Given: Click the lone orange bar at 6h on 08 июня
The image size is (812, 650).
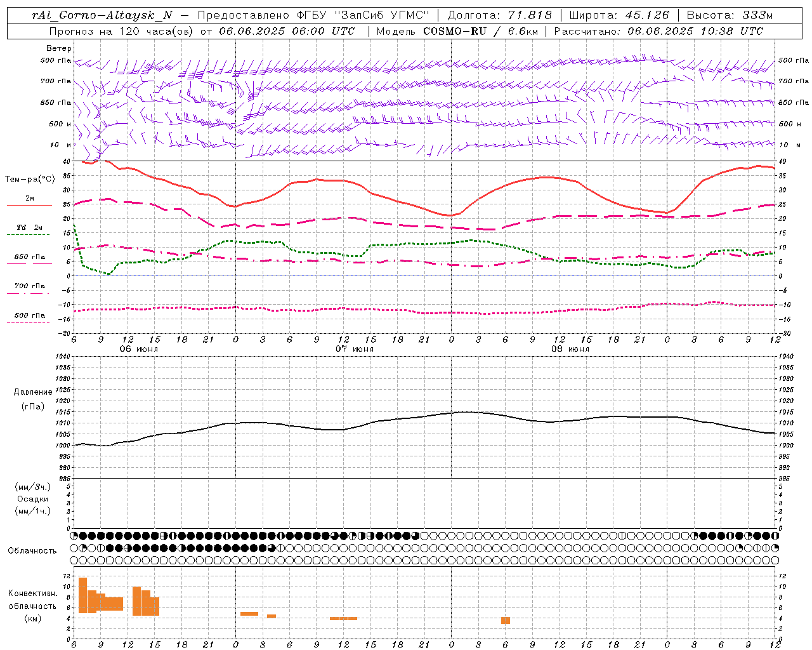Looking at the screenshot, I should (506, 620).
